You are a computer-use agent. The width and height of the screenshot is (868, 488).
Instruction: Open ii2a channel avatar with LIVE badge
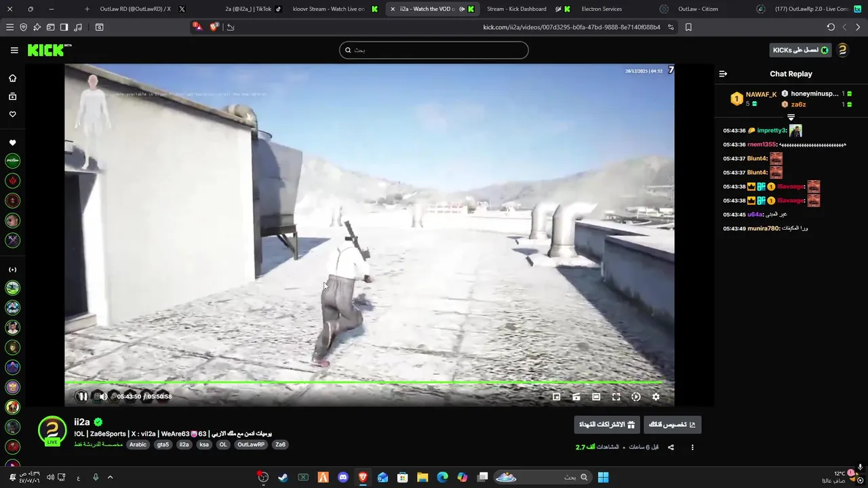tap(52, 431)
